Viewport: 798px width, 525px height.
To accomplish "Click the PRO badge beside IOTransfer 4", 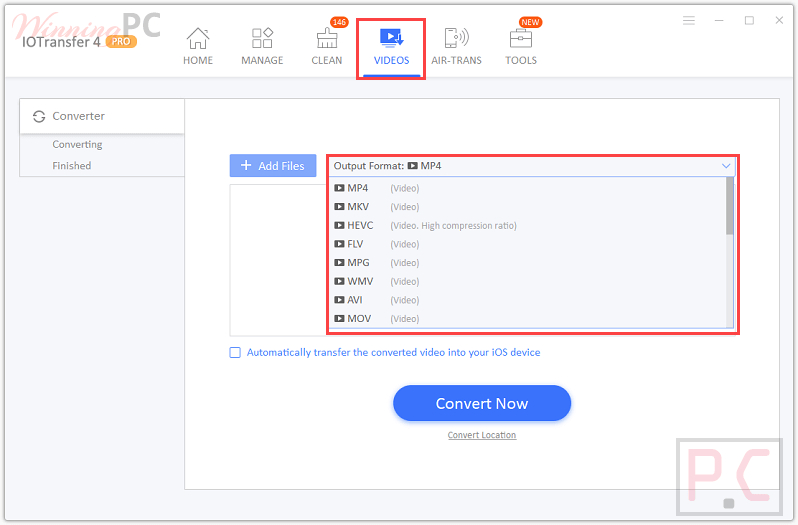I will click(x=121, y=42).
